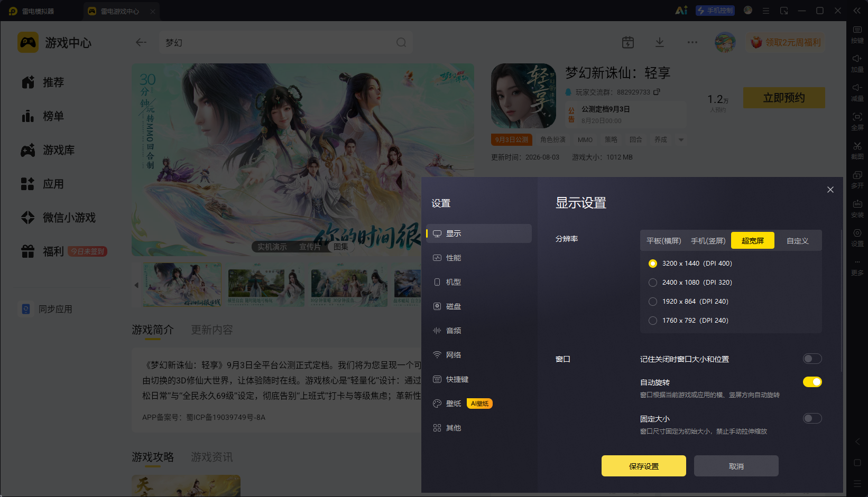Image resolution: width=868 pixels, height=497 pixels.
Task: Switch to 手机(竖屏) resolution tab
Action: click(x=708, y=241)
